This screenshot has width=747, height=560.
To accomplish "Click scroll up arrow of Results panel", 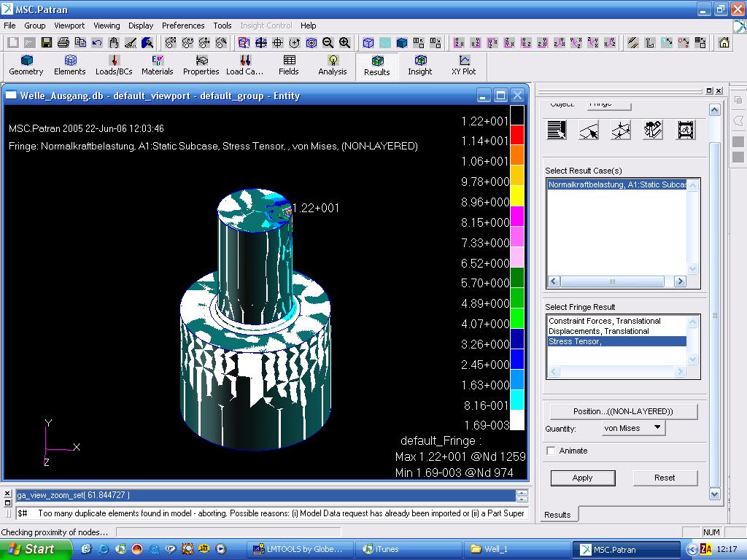I will point(715,110).
